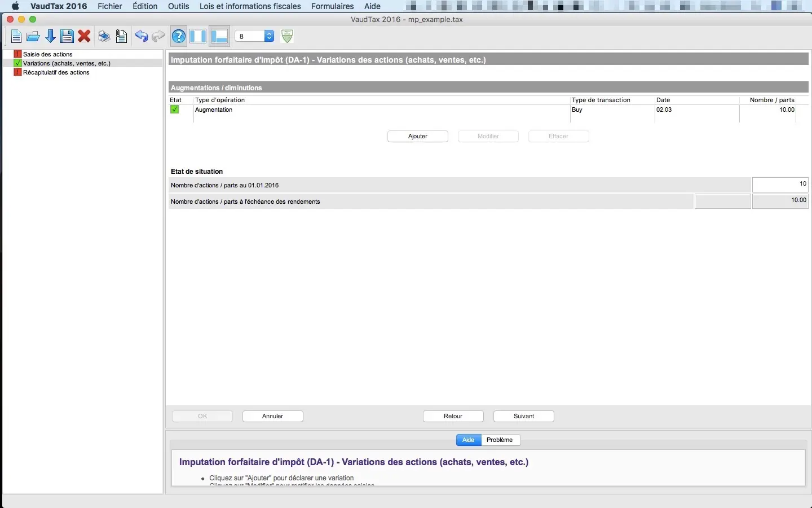Open the VaudTax 2016 application menu
812x508 pixels.
tap(59, 6)
